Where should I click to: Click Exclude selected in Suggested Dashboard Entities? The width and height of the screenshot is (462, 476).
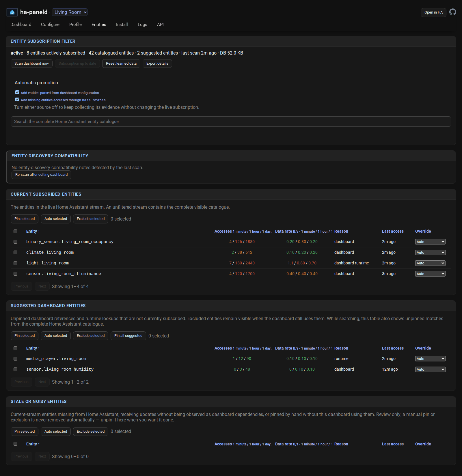click(91, 336)
